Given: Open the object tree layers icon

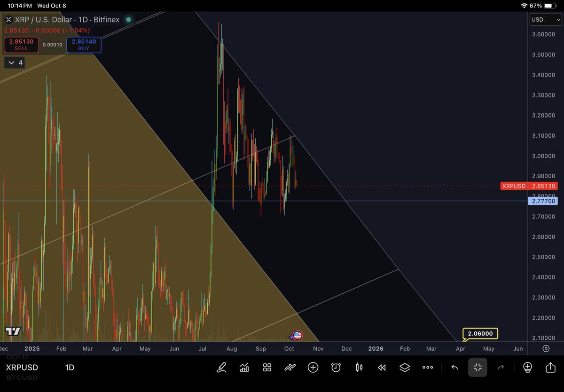Looking at the screenshot, I should 405,368.
